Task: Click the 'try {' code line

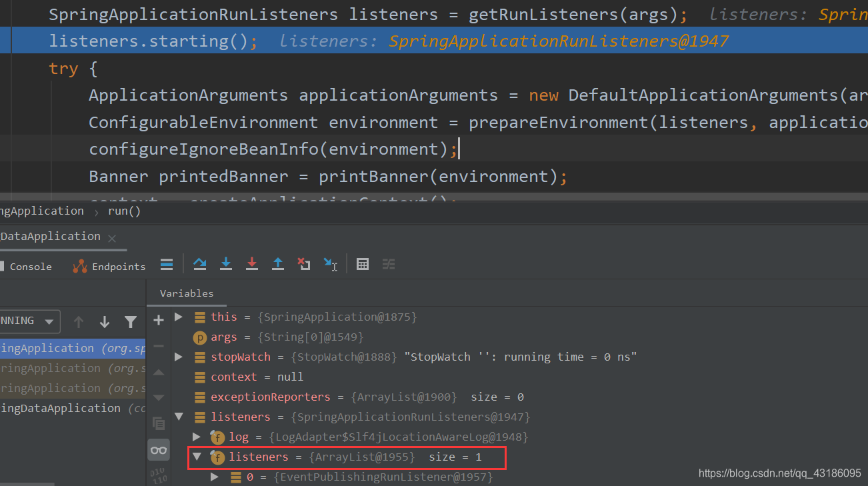Action: pos(73,69)
